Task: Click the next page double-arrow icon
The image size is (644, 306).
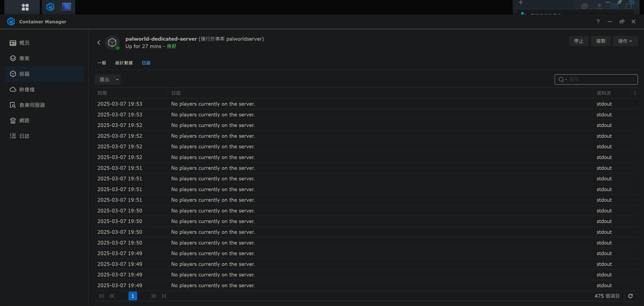Action: click(x=153, y=296)
